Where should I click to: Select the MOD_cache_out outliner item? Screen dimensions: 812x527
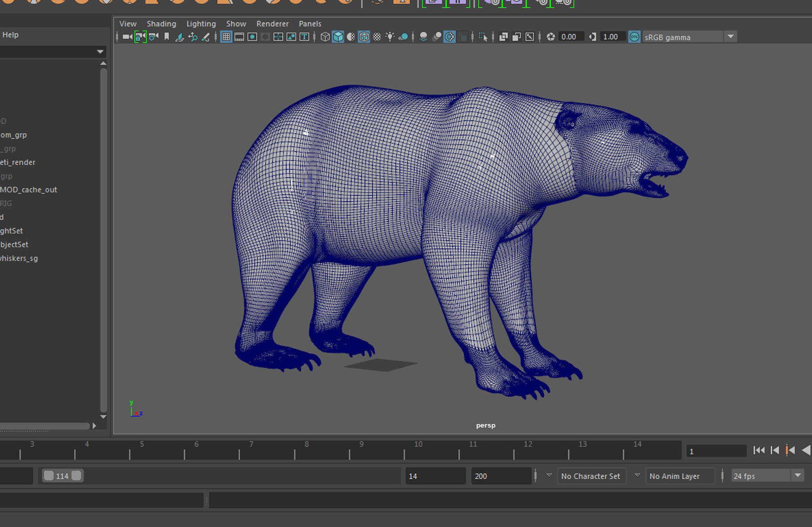pos(29,190)
